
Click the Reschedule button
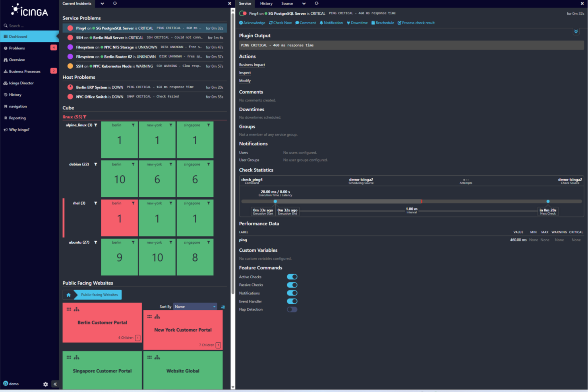coord(383,23)
